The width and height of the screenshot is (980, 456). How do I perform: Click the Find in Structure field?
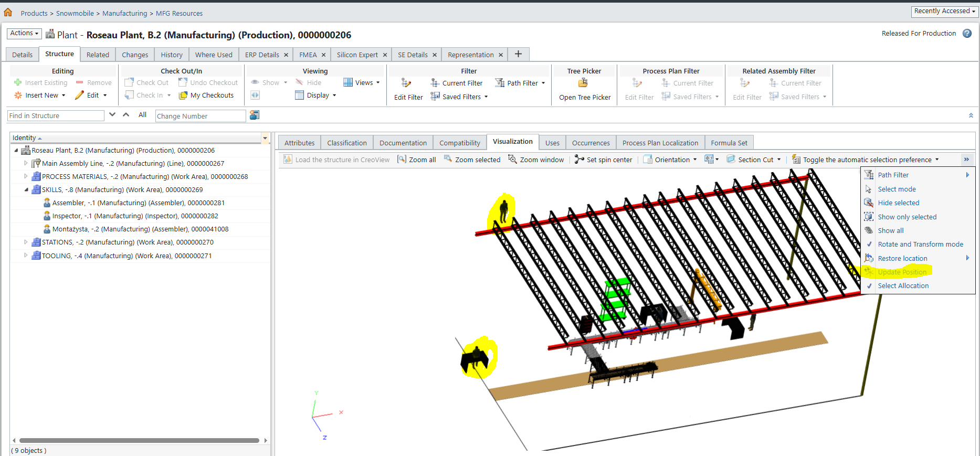pyautogui.click(x=56, y=116)
